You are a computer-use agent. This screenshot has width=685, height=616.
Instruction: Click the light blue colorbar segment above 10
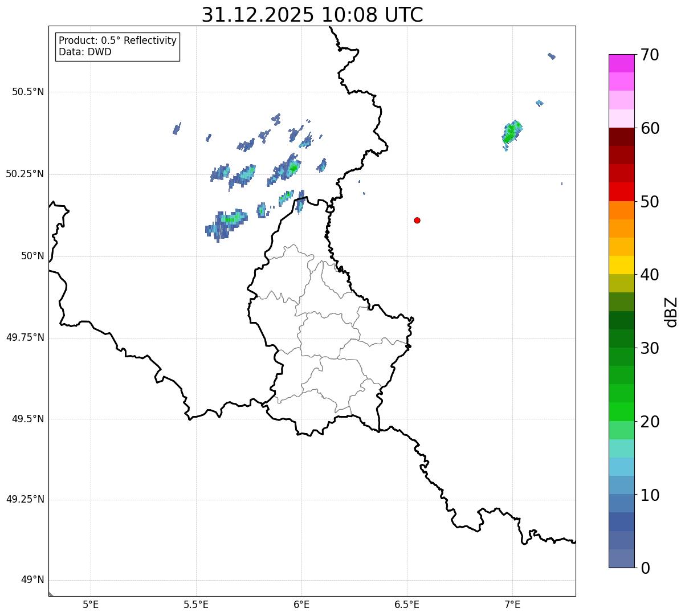621,485
